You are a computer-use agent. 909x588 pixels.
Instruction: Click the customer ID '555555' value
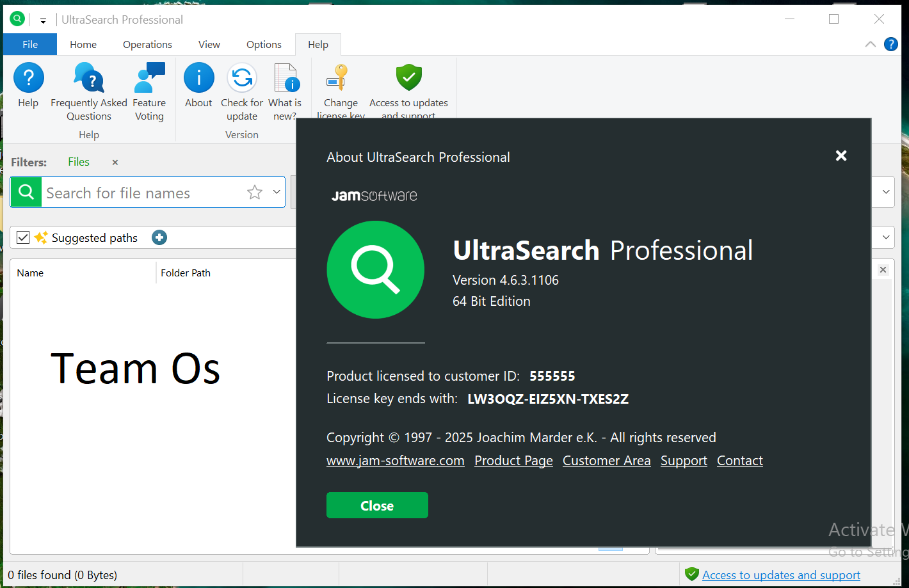[x=552, y=376]
